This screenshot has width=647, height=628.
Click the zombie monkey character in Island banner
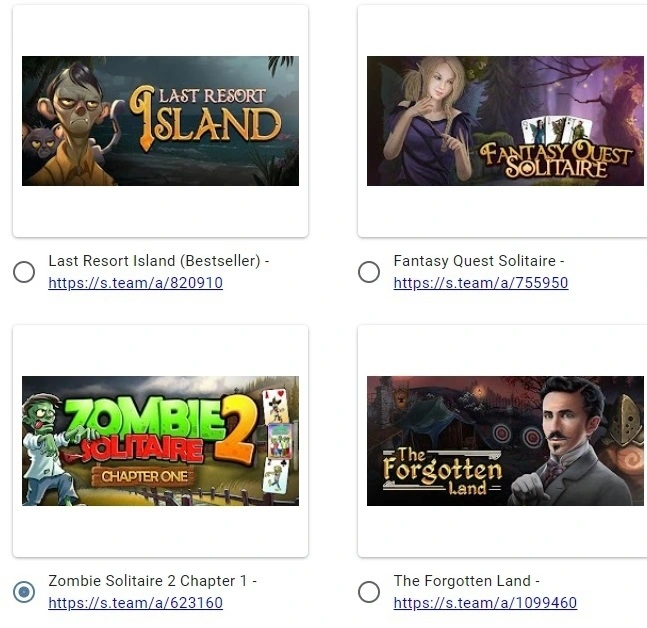click(x=74, y=126)
